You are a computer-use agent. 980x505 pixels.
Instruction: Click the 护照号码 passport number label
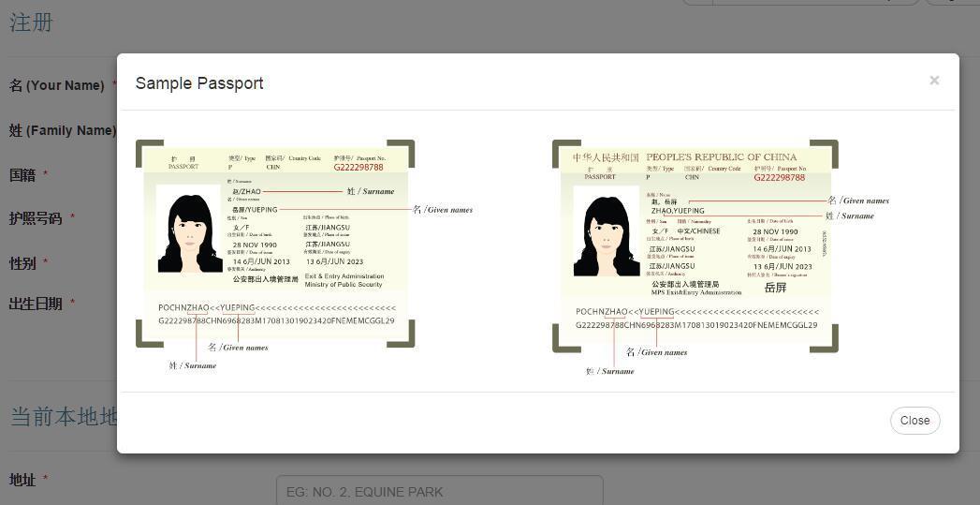coord(36,218)
